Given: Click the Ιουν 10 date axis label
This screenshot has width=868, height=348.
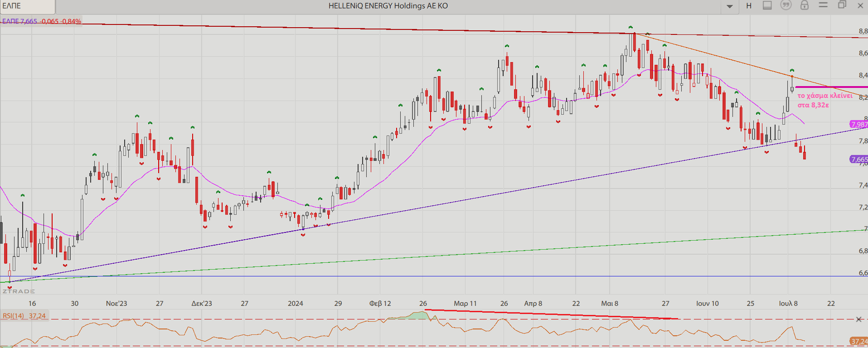Looking at the screenshot, I should click(708, 304).
